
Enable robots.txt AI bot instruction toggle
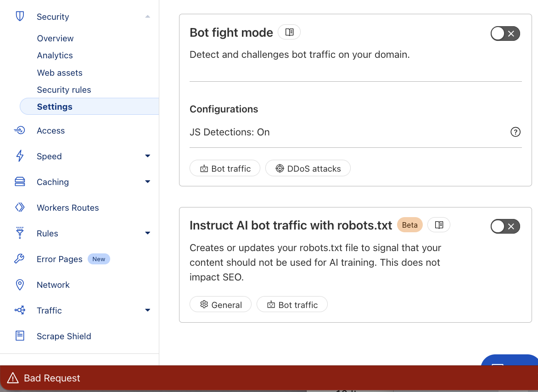point(505,226)
